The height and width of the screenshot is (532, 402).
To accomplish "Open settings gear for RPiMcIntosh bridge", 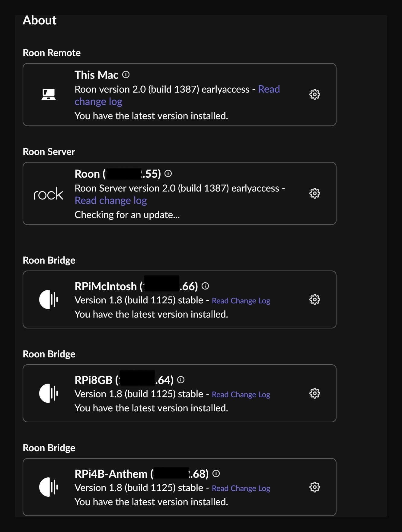I will pos(314,299).
